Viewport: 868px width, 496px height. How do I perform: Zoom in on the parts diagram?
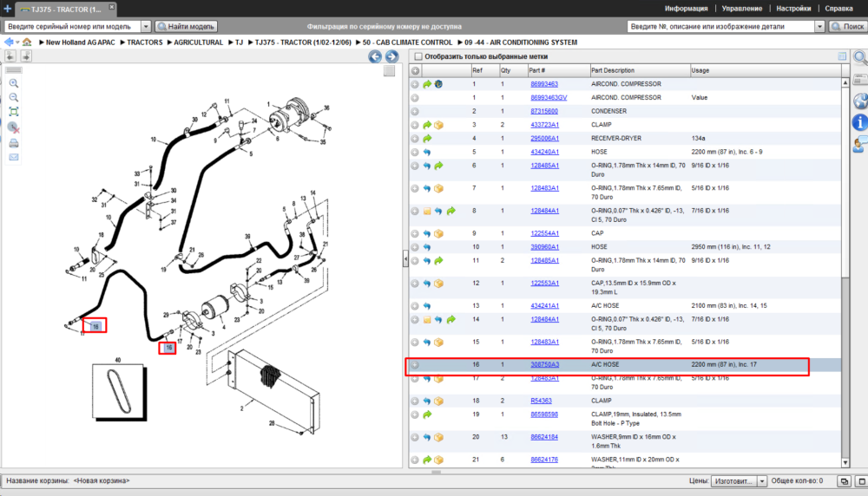tap(14, 83)
